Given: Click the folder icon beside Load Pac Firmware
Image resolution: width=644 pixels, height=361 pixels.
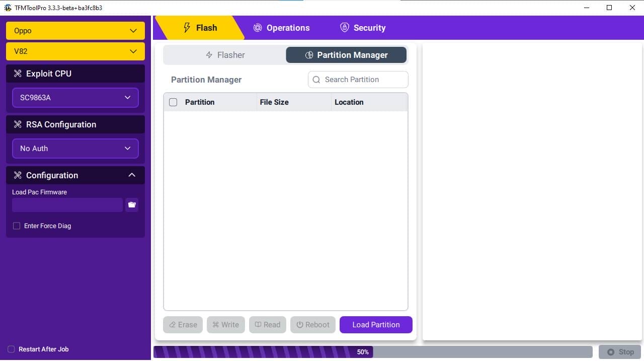Looking at the screenshot, I should 132,205.
